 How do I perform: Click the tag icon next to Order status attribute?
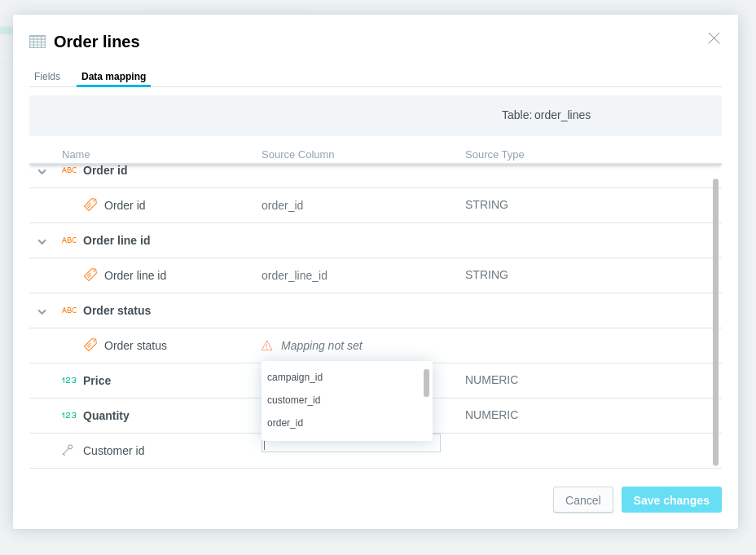pyautogui.click(x=90, y=346)
